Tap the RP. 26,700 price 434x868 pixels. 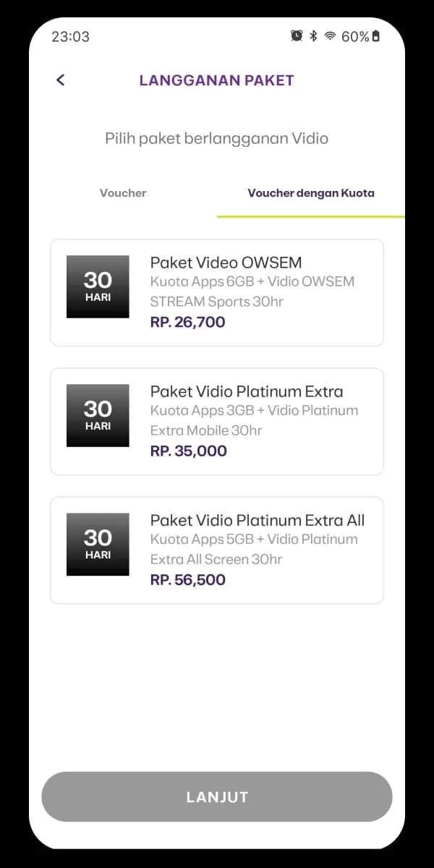(188, 322)
